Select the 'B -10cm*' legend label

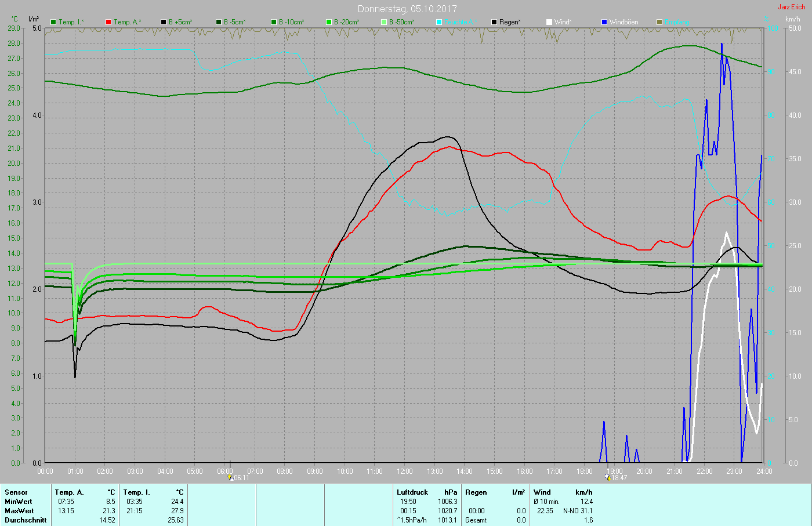[292, 22]
